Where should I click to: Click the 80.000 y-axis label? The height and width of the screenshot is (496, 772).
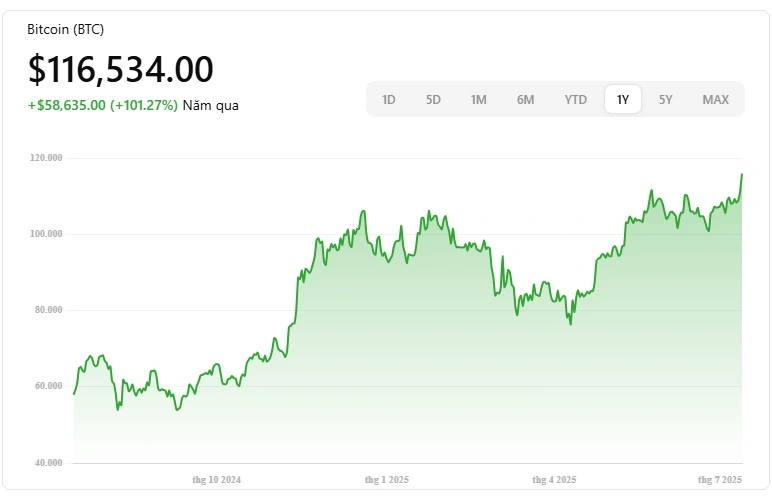pos(47,310)
